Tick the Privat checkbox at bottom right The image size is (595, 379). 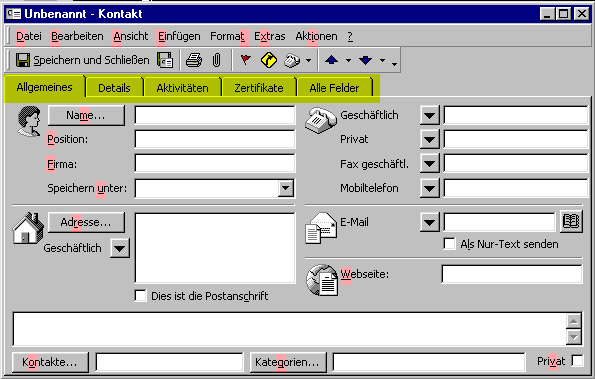(577, 360)
